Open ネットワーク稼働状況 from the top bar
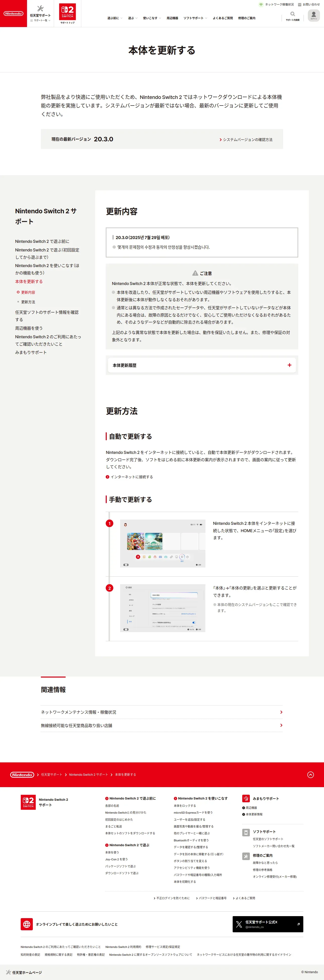The width and height of the screenshot is (324, 980). pos(276,5)
